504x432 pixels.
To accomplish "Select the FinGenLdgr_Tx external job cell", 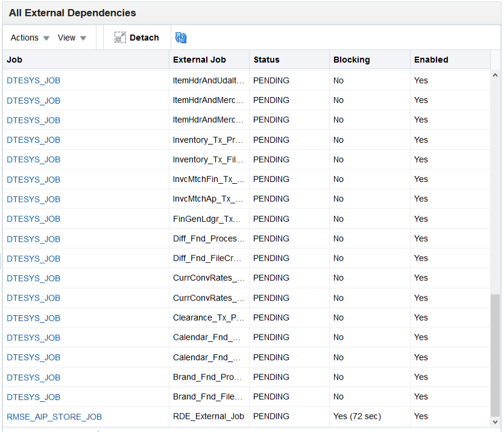I will [209, 219].
